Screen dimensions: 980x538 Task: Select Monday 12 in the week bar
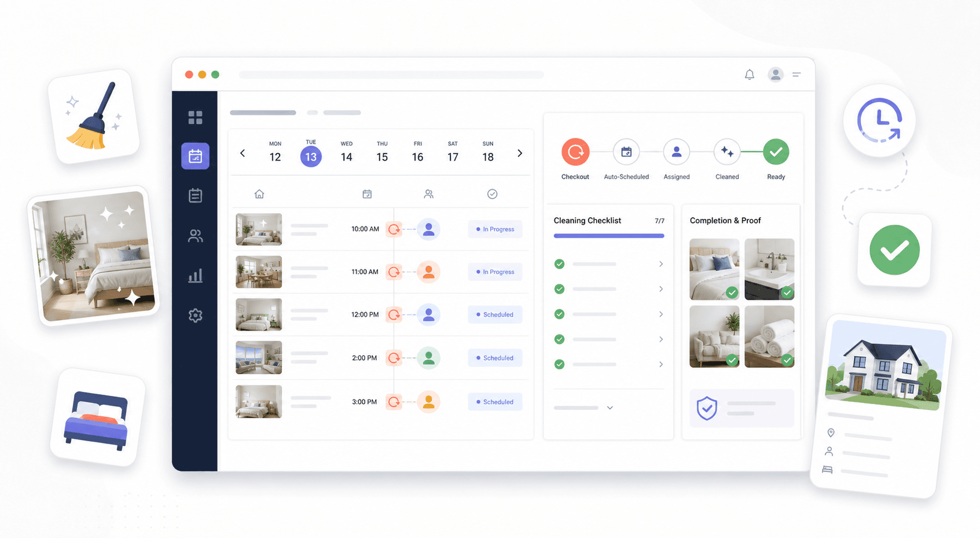click(x=275, y=153)
